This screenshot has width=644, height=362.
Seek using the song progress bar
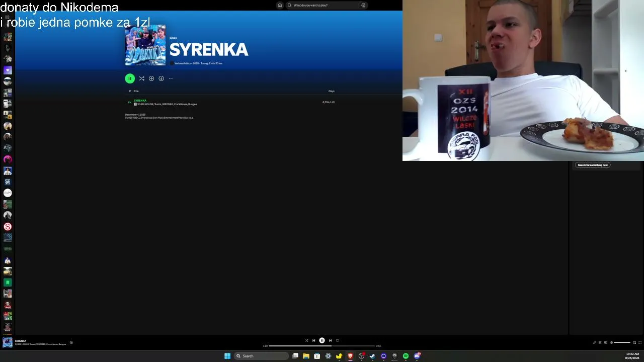pos(322,346)
